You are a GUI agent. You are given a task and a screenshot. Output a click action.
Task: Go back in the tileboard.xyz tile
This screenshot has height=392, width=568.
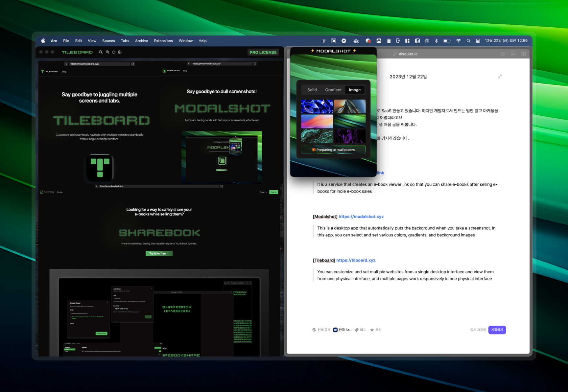point(66,64)
